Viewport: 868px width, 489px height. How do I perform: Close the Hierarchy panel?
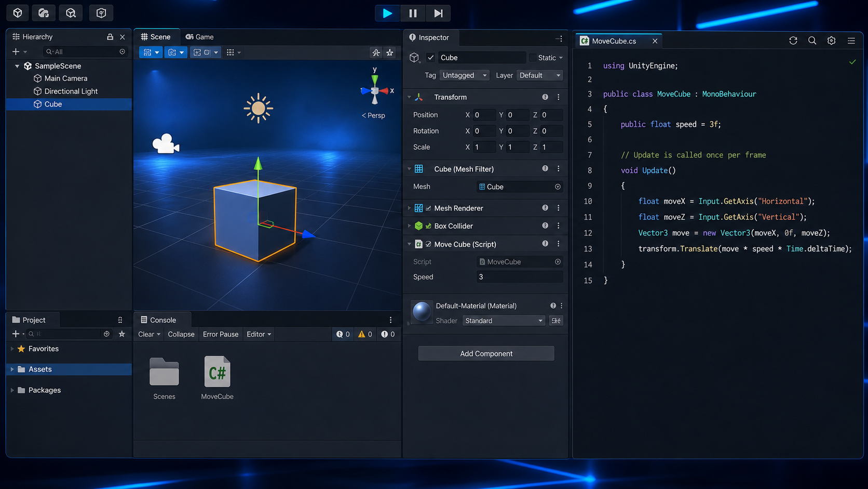pyautogui.click(x=123, y=37)
